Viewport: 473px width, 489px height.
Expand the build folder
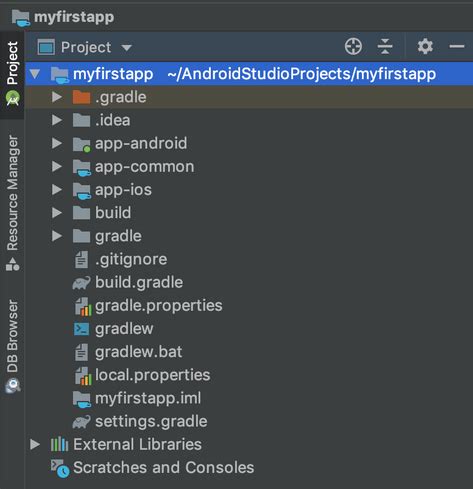click(x=57, y=213)
